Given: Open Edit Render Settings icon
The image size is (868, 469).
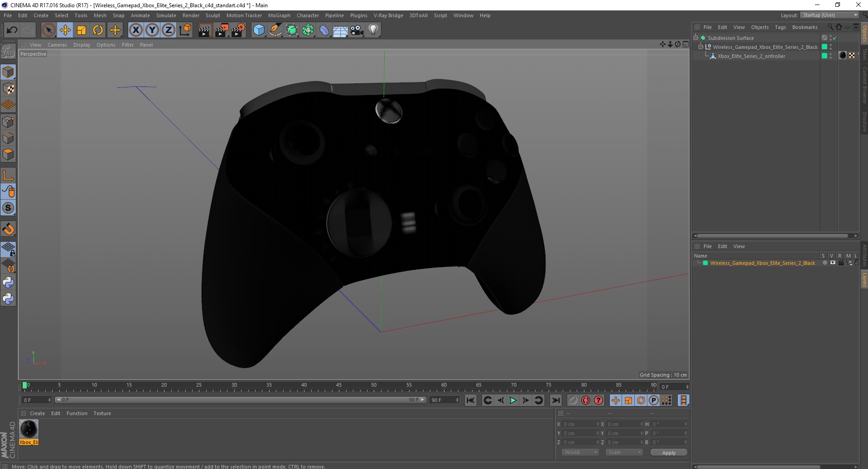Looking at the screenshot, I should coord(238,30).
